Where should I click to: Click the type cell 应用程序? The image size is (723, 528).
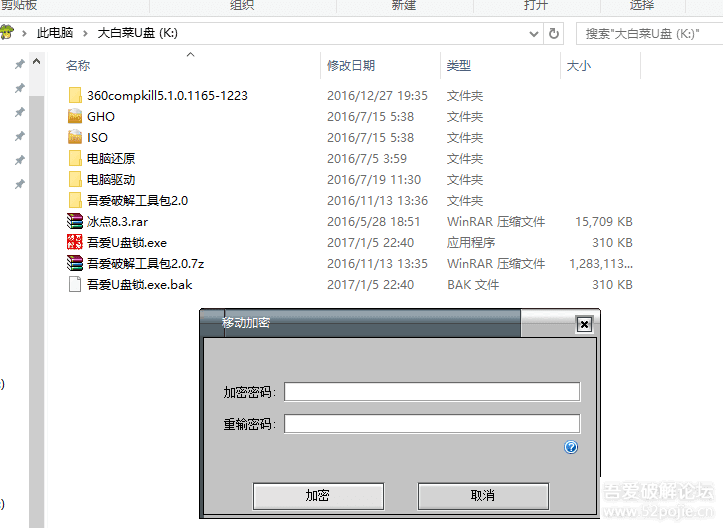click(471, 243)
